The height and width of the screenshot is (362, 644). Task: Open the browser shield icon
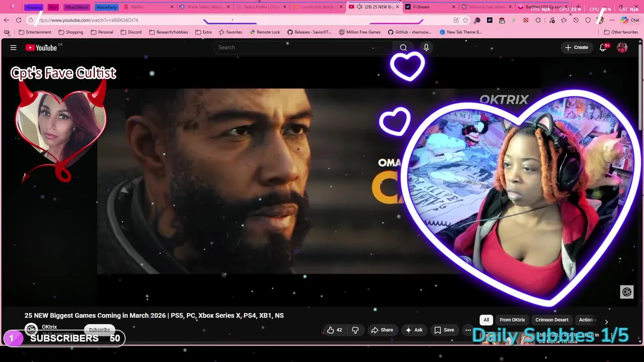coord(588,20)
